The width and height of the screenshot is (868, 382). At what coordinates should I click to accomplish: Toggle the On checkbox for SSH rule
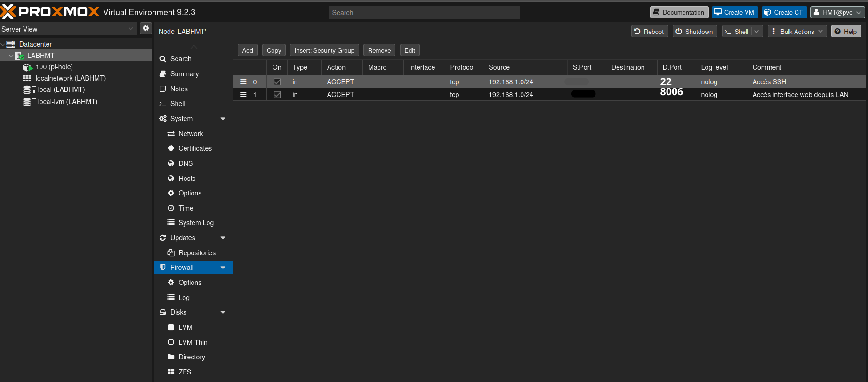[277, 82]
